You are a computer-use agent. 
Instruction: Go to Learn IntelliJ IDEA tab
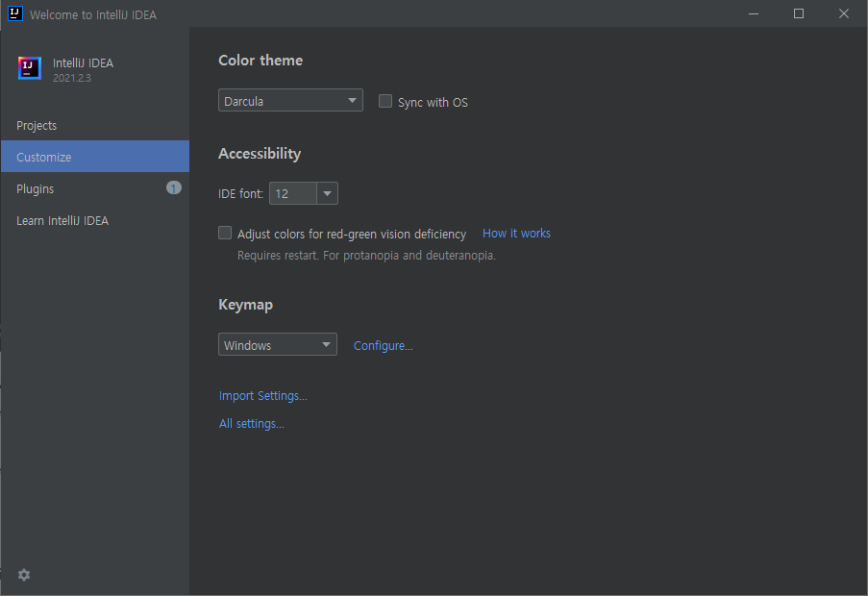click(x=94, y=220)
